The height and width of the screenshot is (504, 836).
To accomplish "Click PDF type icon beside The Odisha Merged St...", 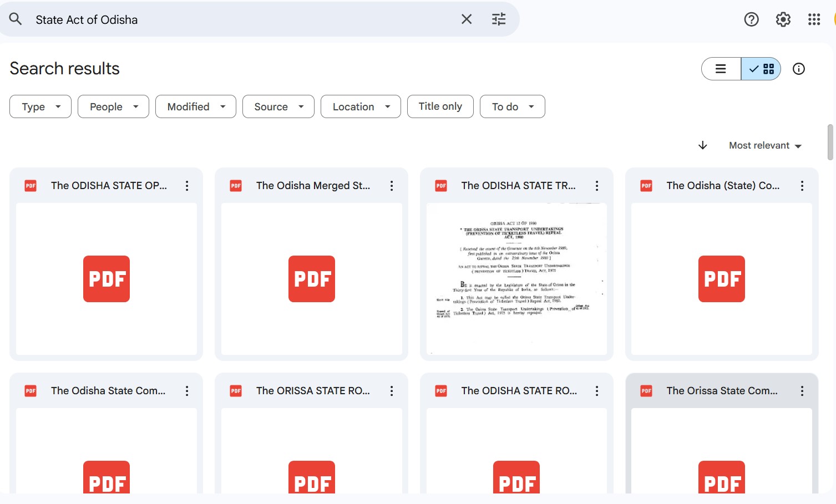I will (236, 186).
